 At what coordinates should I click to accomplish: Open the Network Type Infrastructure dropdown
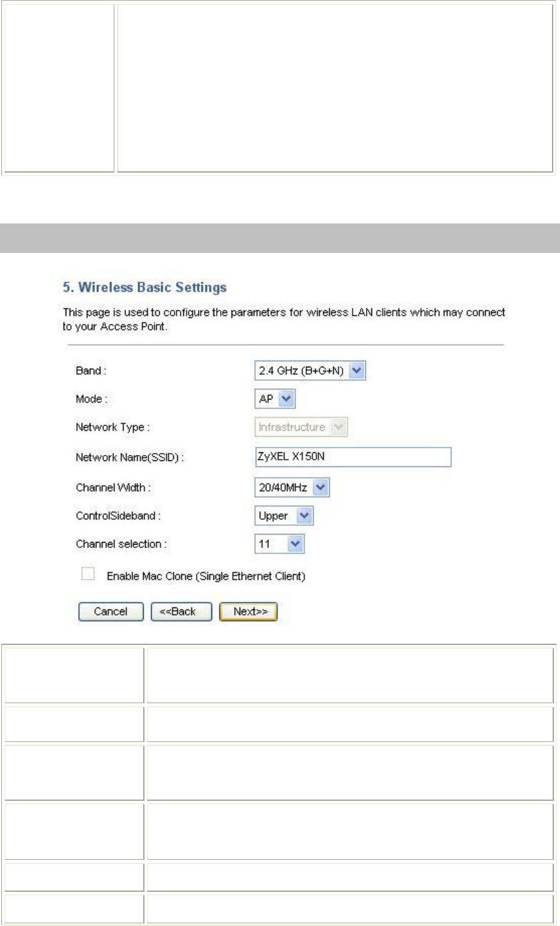[x=302, y=427]
